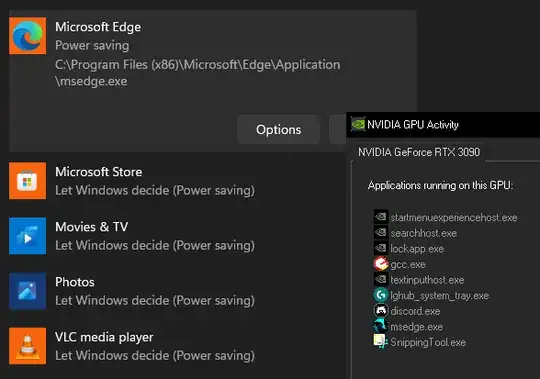540x379 pixels.
Task: Click the msedge.exe icon in GPU list
Action: [x=381, y=326]
